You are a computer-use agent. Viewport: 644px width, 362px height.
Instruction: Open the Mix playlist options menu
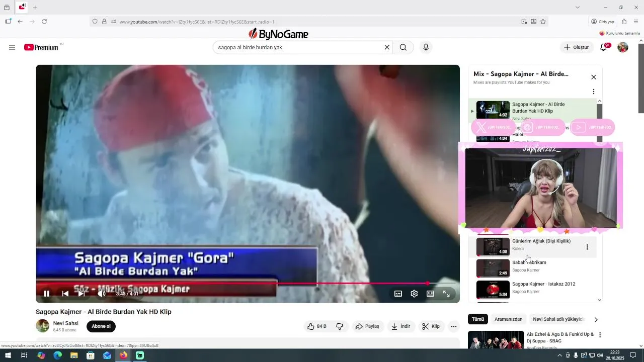594,92
